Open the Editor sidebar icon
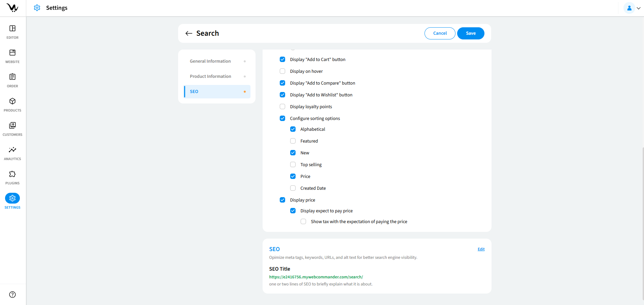 12,29
